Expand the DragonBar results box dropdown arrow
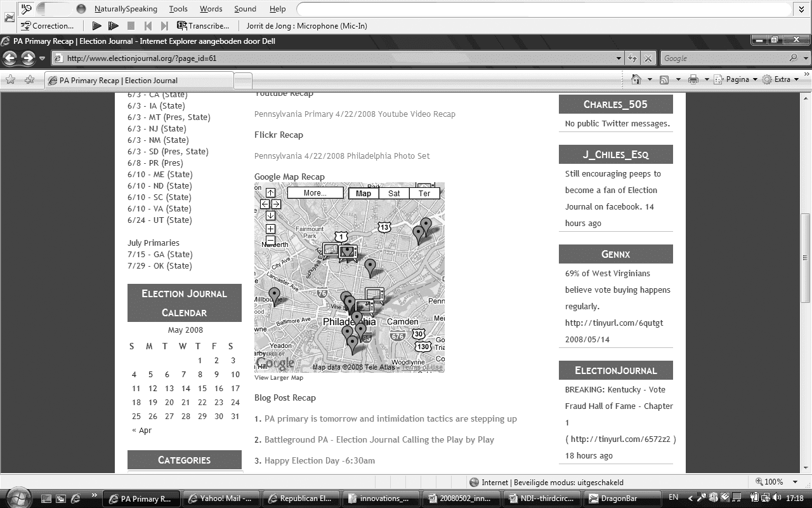The height and width of the screenshot is (508, 812). coord(802,9)
